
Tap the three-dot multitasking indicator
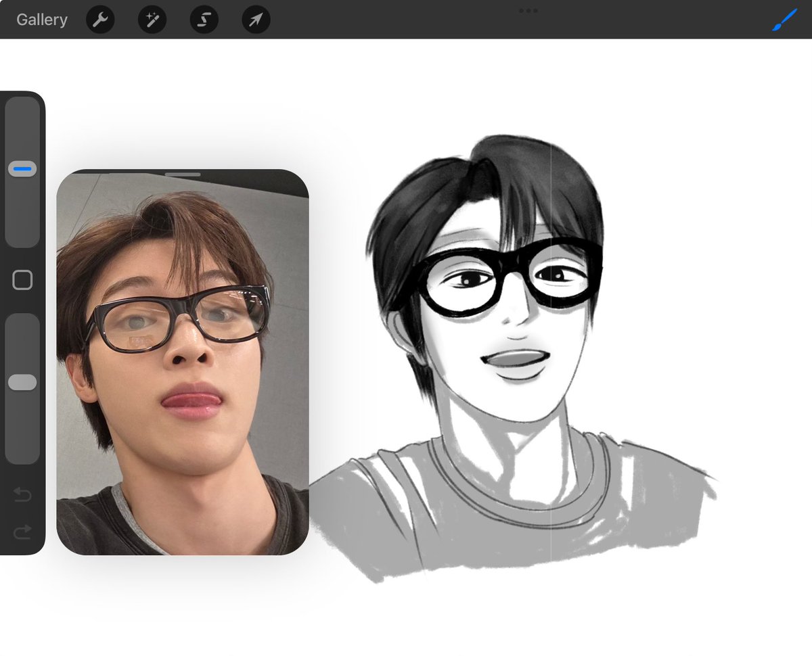click(x=528, y=11)
